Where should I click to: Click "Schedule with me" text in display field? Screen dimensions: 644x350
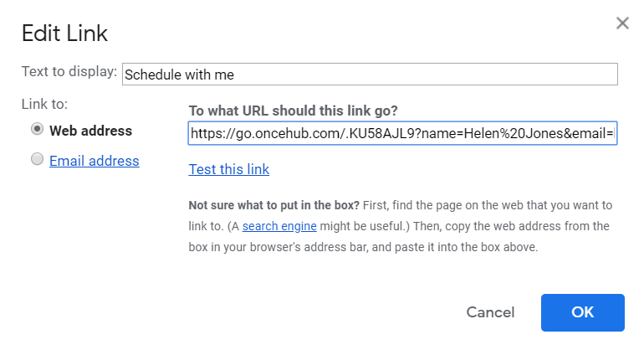[179, 75]
